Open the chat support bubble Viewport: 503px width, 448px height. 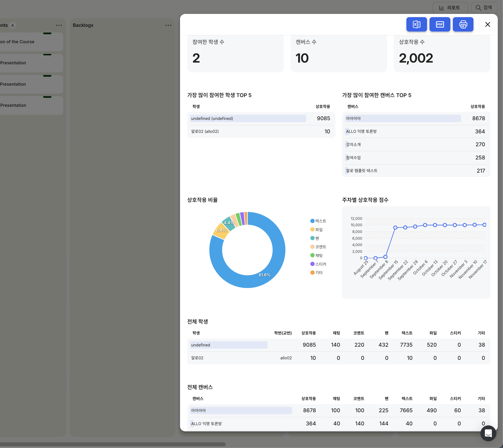tap(488, 433)
